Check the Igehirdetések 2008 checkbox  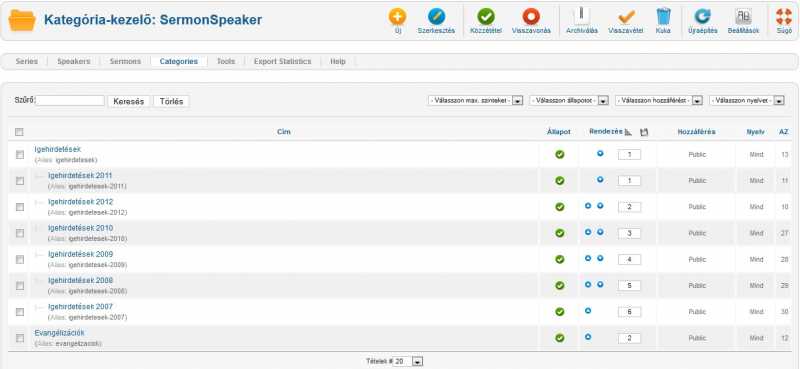(20, 286)
